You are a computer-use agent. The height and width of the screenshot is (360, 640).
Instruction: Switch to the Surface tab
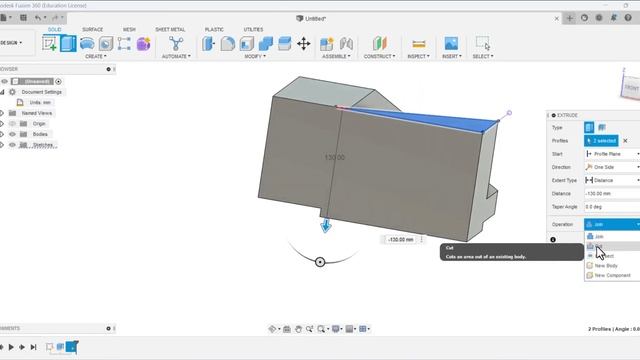93,29
